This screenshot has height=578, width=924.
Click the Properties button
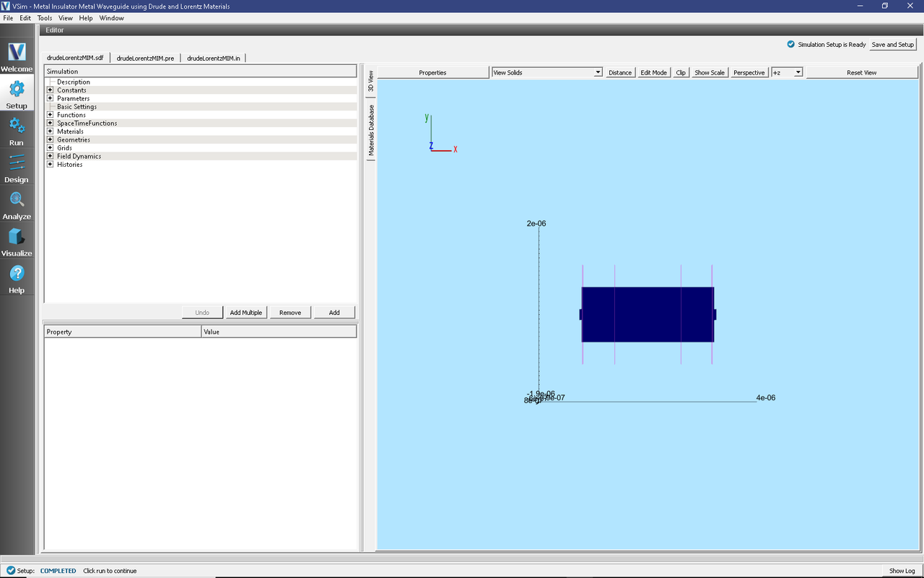click(x=432, y=72)
